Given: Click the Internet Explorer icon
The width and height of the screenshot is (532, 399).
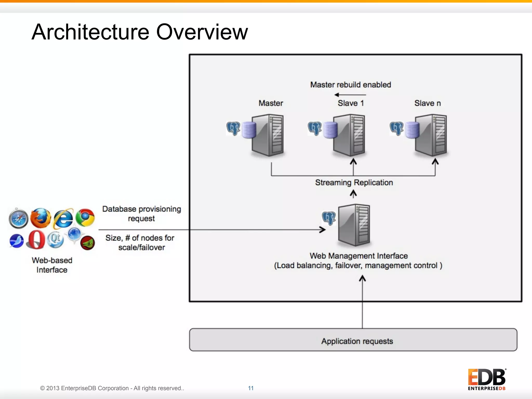Looking at the screenshot, I should pyautogui.click(x=63, y=218).
